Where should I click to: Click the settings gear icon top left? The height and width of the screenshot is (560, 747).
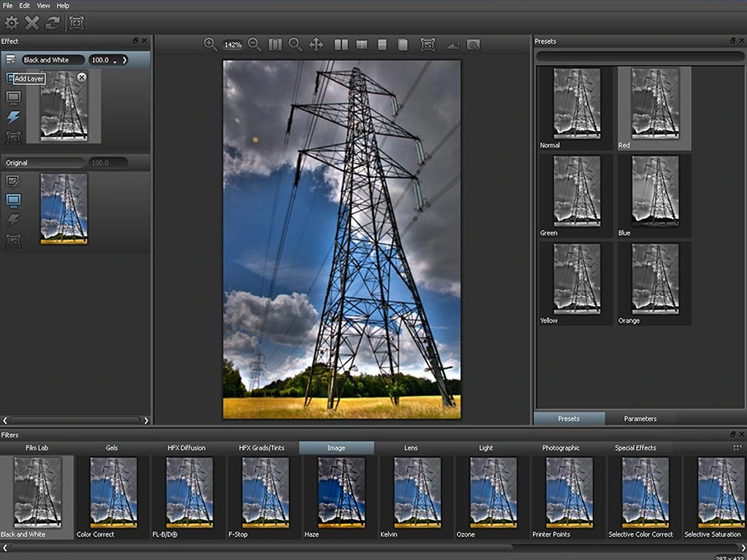[11, 23]
